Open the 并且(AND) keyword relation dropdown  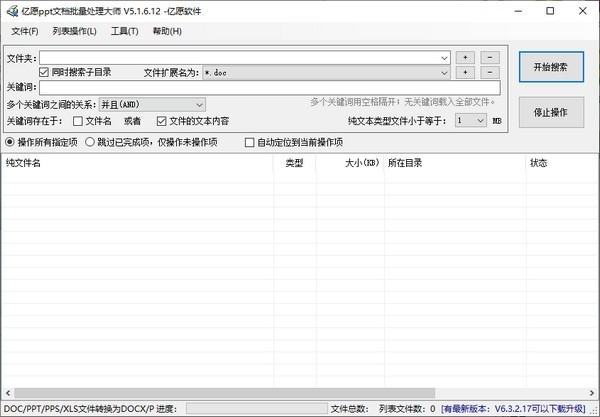pyautogui.click(x=152, y=104)
